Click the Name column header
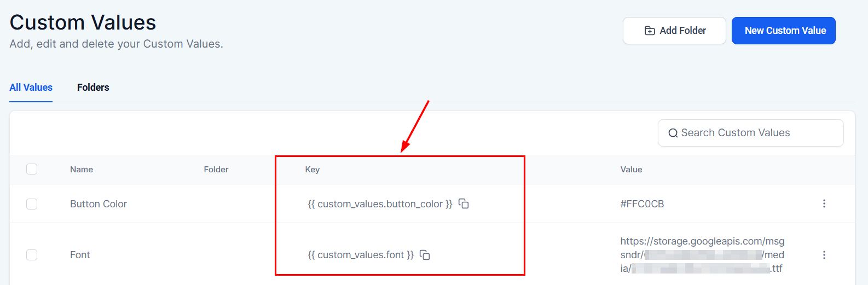868x285 pixels. (82, 170)
